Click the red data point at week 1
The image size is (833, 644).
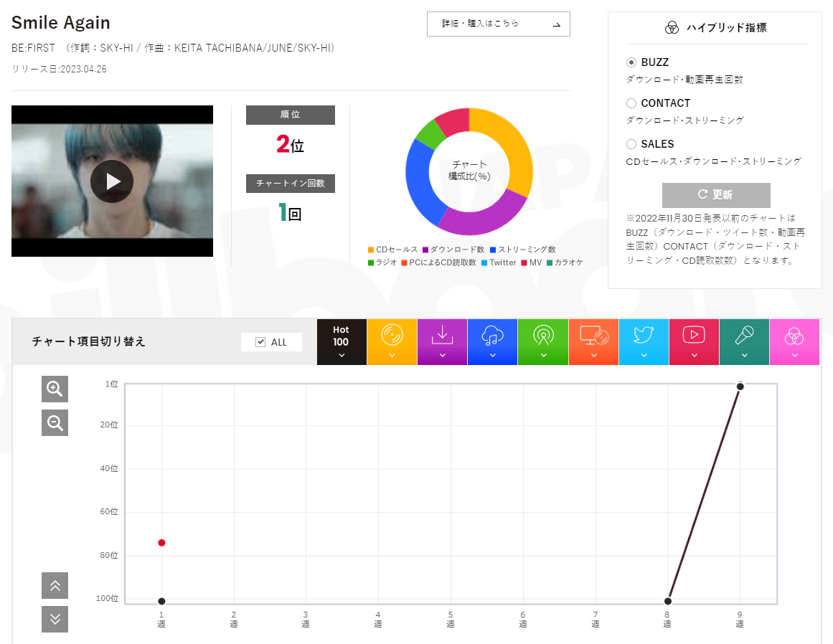tap(161, 543)
